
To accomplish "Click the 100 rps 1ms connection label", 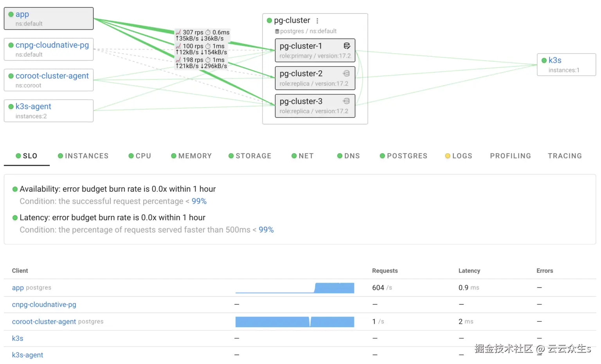I will tap(202, 49).
